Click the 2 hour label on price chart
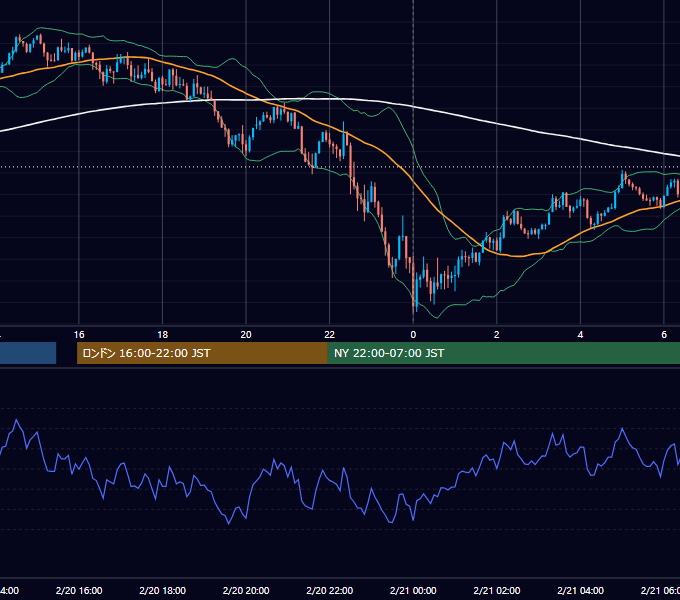680x600 pixels. coord(497,335)
